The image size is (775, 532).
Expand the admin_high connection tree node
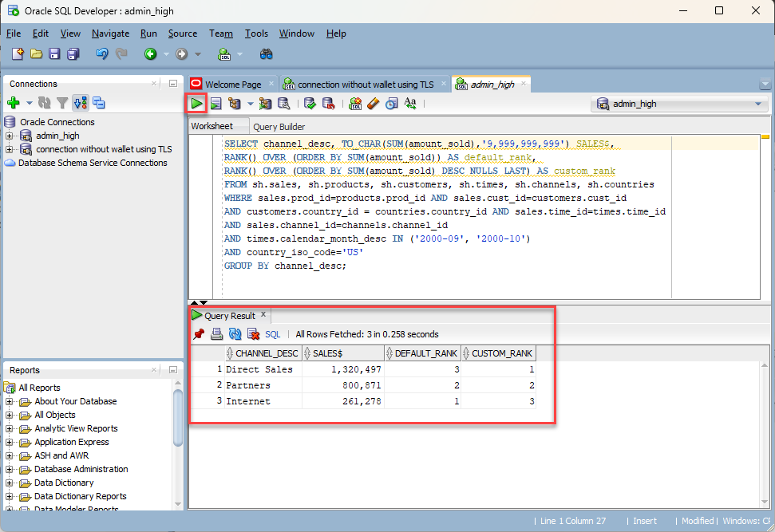(x=10, y=136)
